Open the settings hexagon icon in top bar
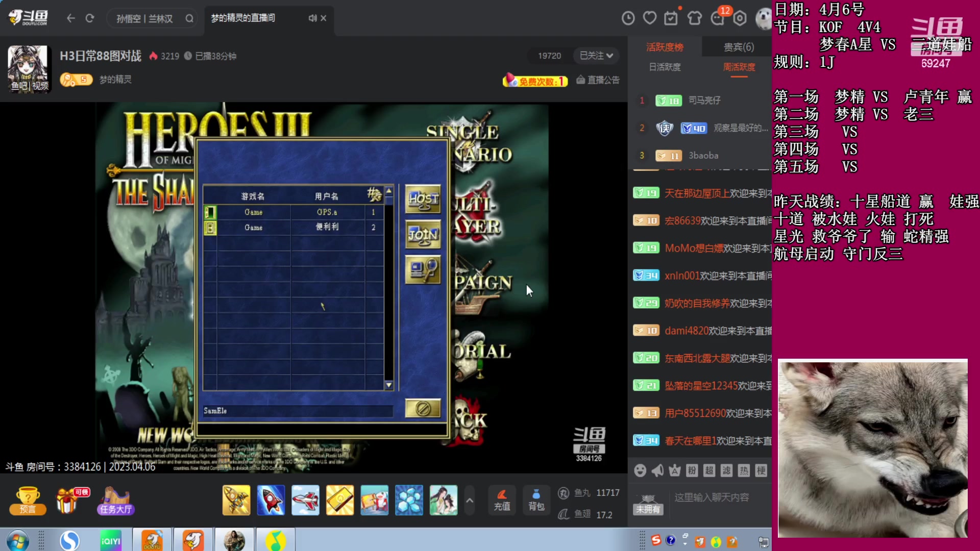The image size is (980, 551). (x=740, y=18)
